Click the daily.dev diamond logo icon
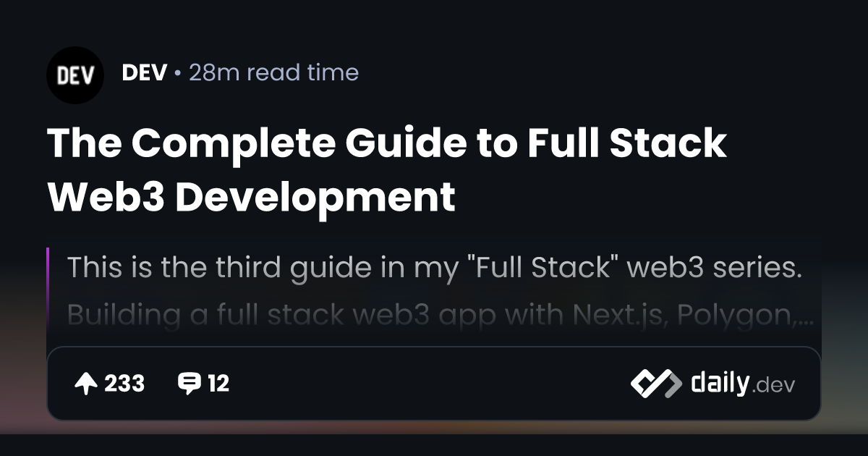The image size is (868, 456). coord(656,384)
